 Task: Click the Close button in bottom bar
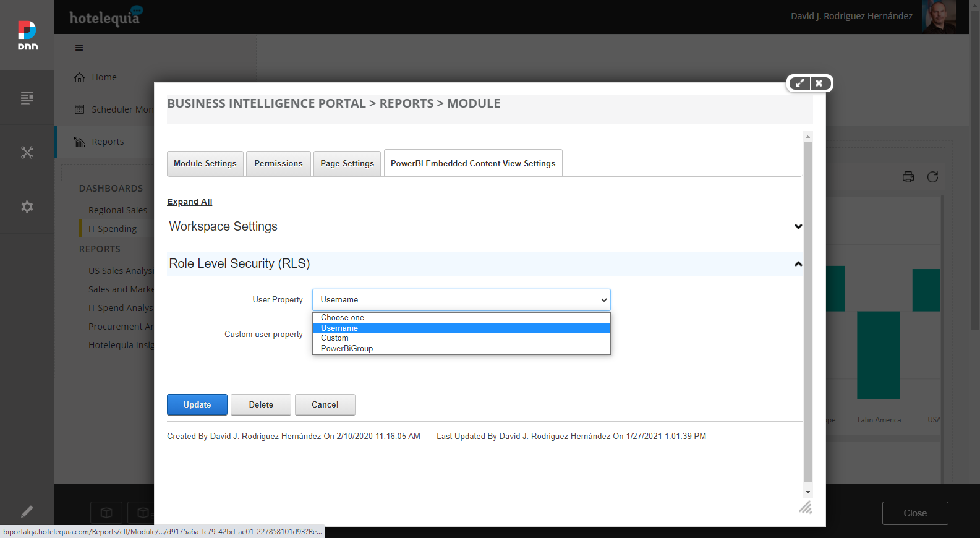pos(915,513)
